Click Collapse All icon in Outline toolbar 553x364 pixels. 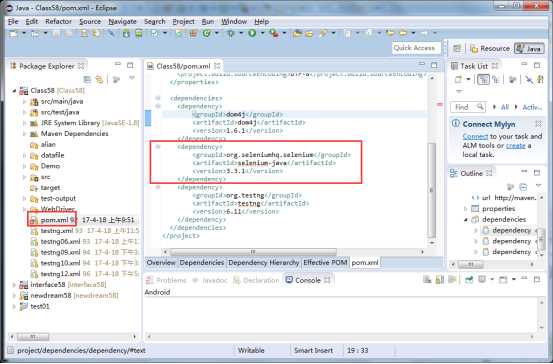[523, 187]
